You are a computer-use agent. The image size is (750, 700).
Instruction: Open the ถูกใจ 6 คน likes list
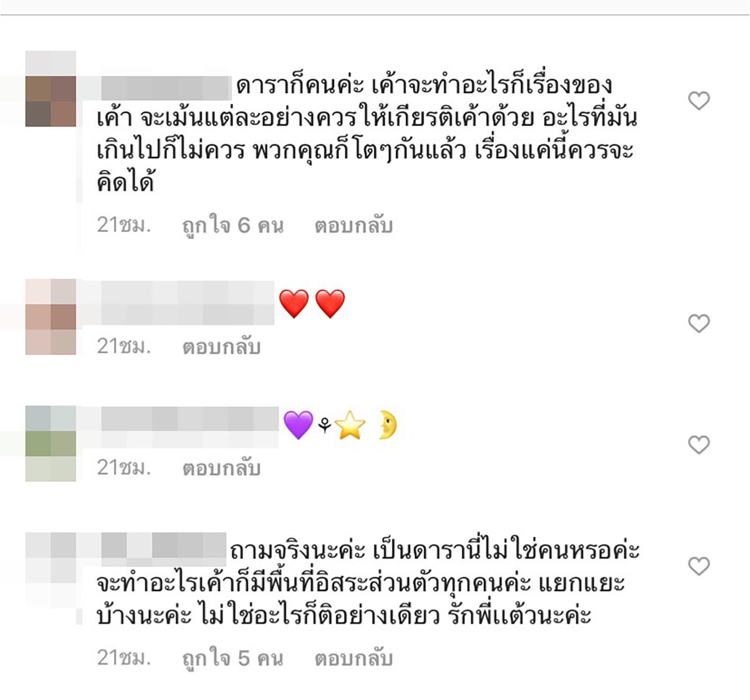[233, 226]
